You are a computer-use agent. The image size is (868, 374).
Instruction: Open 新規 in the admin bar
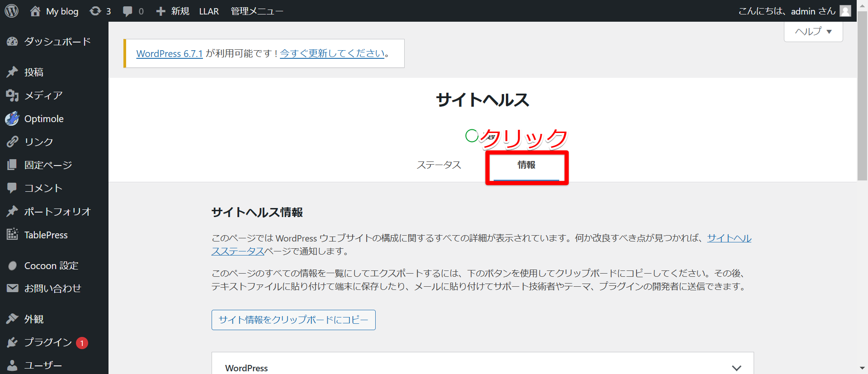click(180, 11)
